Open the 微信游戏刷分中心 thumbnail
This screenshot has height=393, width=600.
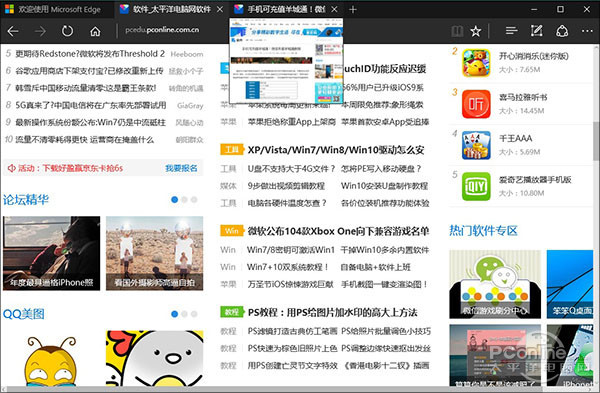click(x=495, y=284)
